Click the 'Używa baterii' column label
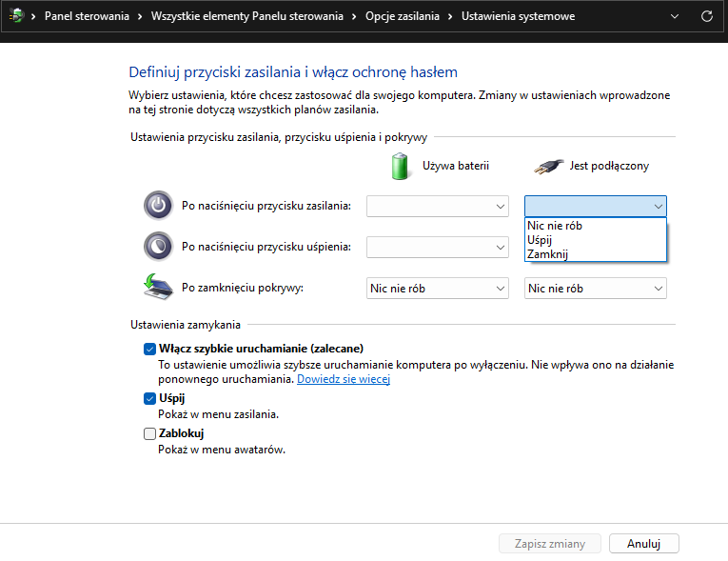Image resolution: width=728 pixels, height=561 pixels. pyautogui.click(x=456, y=166)
